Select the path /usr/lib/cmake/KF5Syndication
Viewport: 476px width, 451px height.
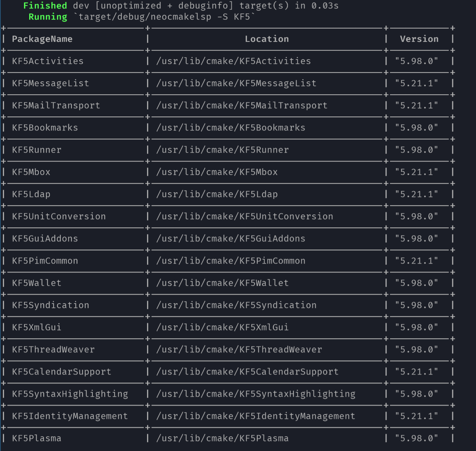click(x=237, y=305)
